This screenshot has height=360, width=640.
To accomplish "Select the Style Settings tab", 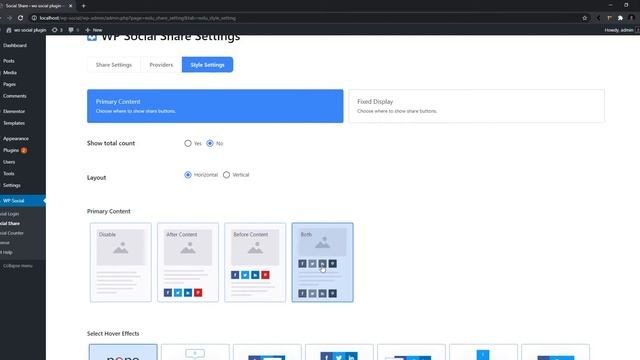I will (x=207, y=64).
